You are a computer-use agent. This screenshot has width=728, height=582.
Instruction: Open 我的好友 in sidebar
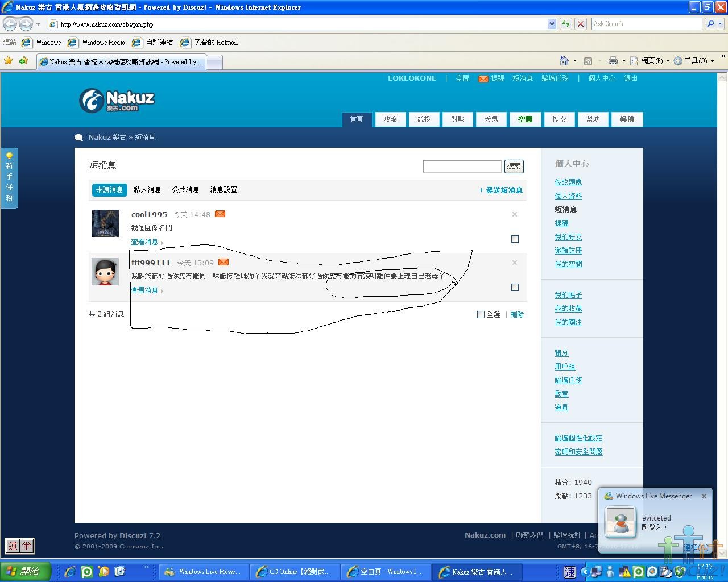(x=568, y=237)
